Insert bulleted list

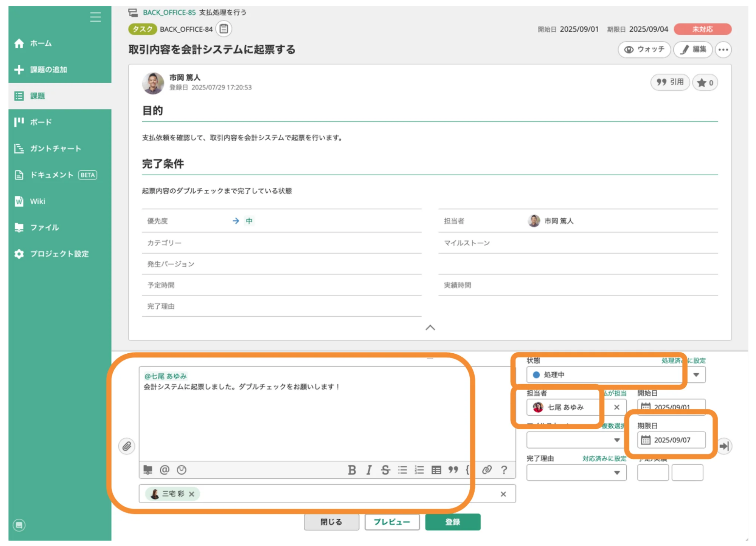coord(402,470)
